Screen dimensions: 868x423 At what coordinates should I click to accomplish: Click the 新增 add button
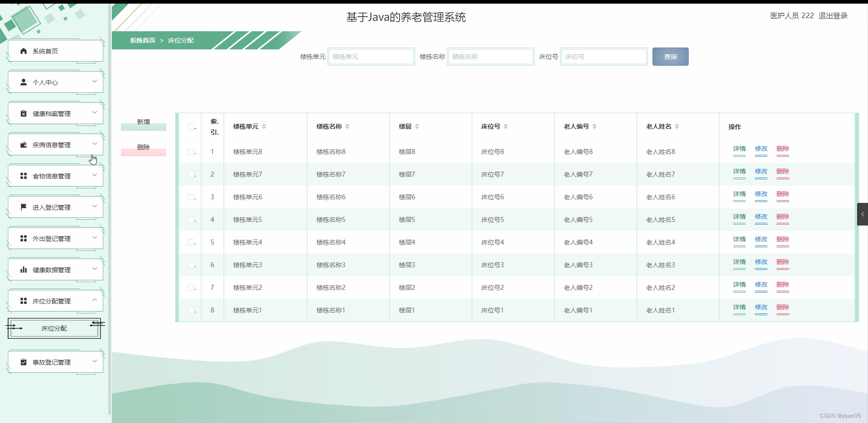click(144, 122)
